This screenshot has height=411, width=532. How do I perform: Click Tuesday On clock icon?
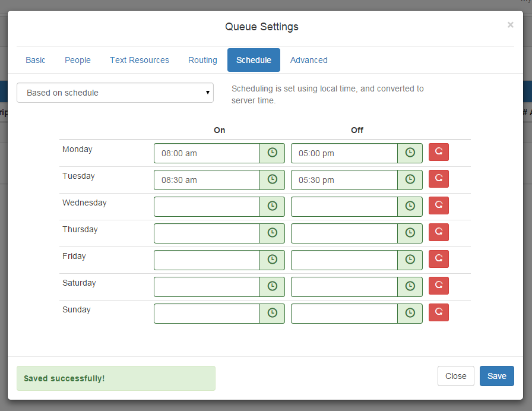pyautogui.click(x=272, y=179)
